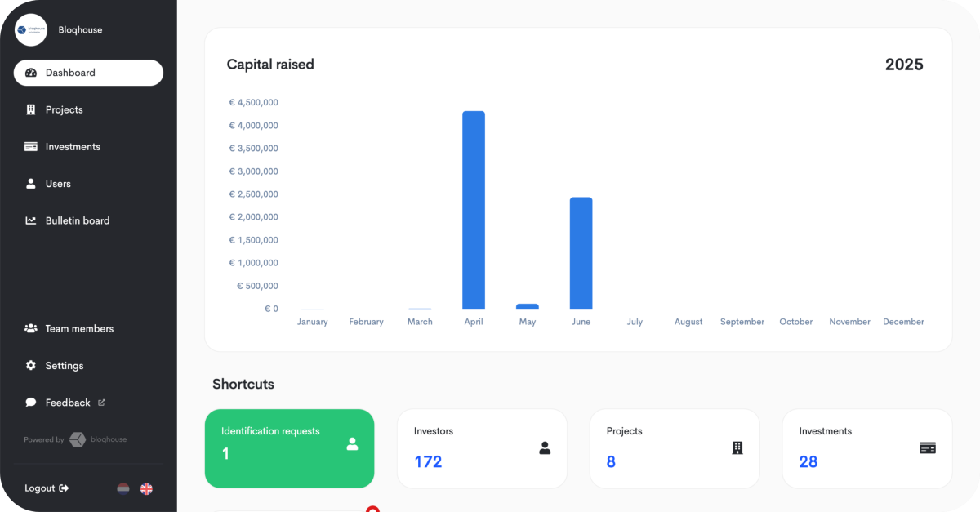The height and width of the screenshot is (512, 980).
Task: Click the Investments credit card icon in sidebar
Action: coord(32,146)
